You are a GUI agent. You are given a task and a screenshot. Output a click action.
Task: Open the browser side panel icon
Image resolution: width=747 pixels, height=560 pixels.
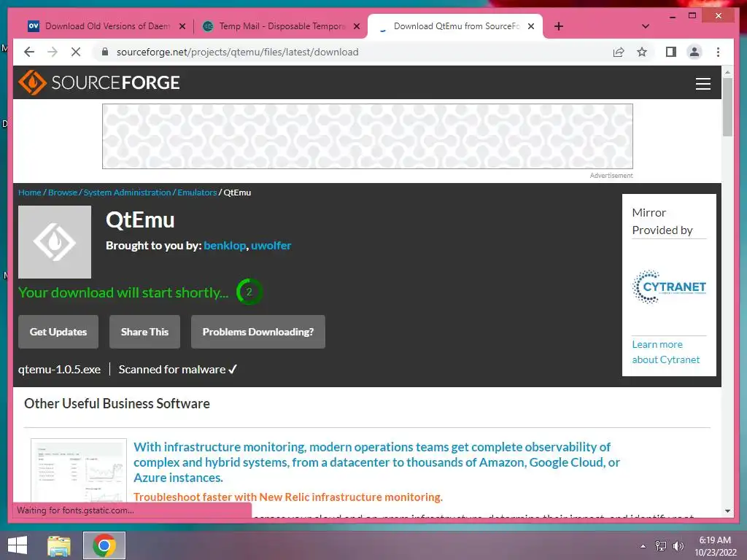[671, 52]
